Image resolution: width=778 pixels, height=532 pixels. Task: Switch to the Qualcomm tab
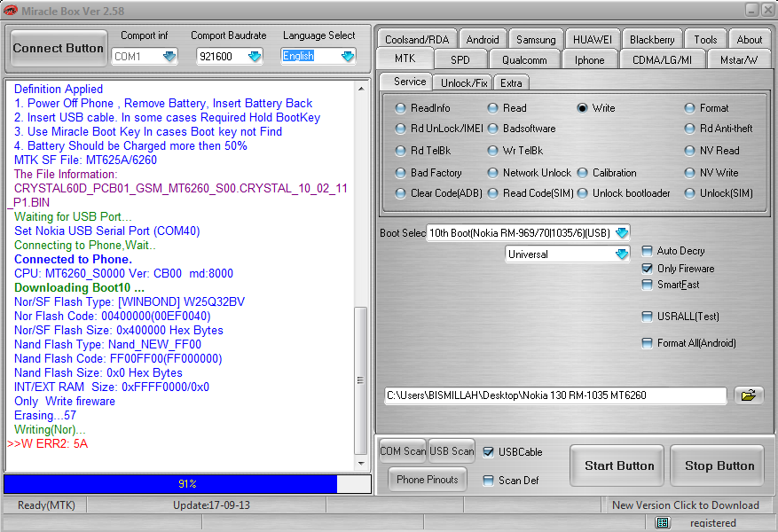(524, 59)
